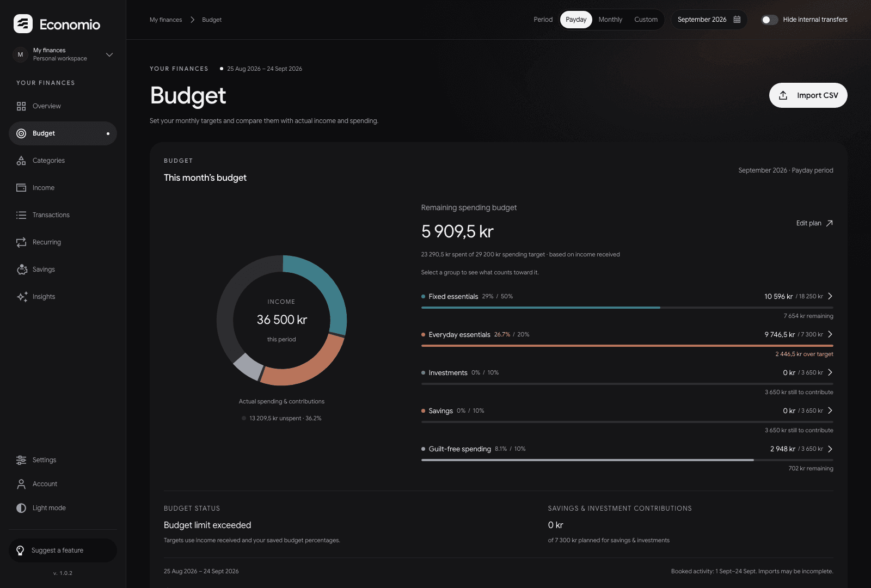The height and width of the screenshot is (588, 871).
Task: Click the "Budget limit exceeded" status text
Action: [x=207, y=525]
